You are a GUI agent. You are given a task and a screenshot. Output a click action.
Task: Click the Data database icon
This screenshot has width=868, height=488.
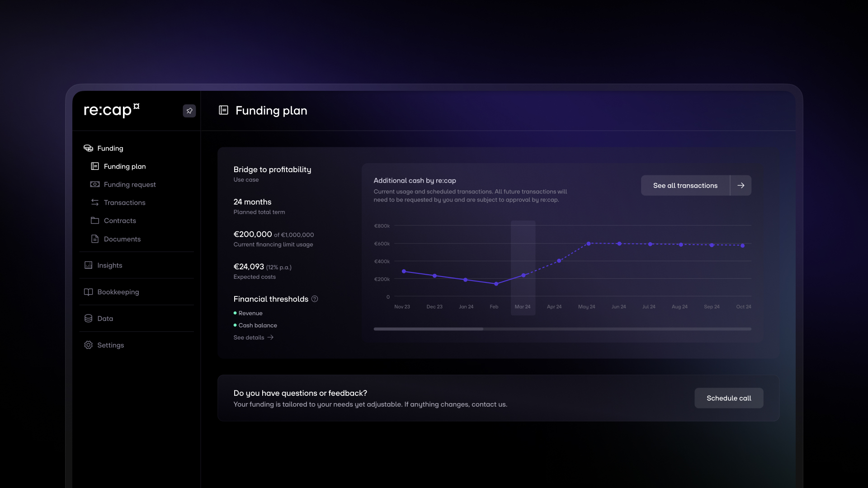tap(88, 319)
